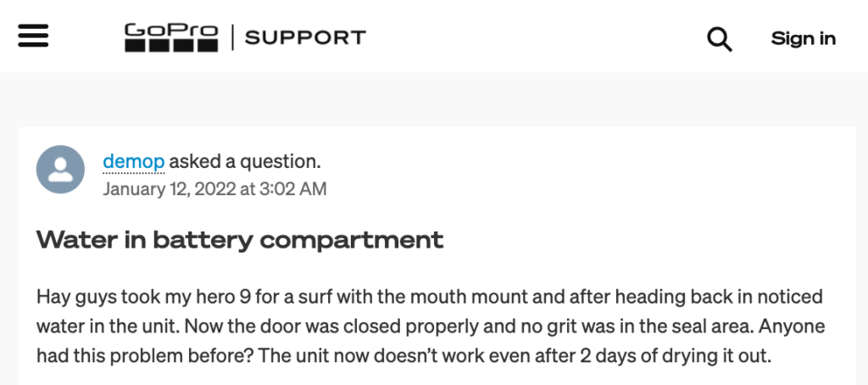Click the Sign in link
This screenshot has height=385, width=868.
pyautogui.click(x=803, y=38)
